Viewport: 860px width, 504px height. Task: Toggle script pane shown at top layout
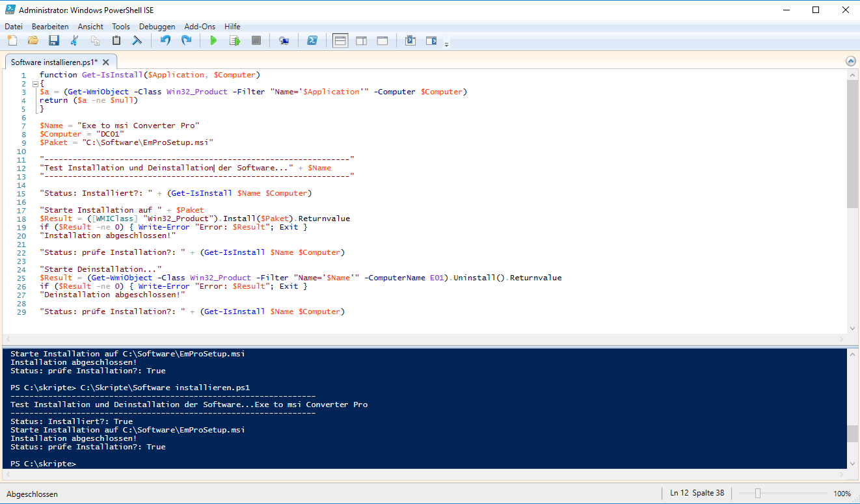pyautogui.click(x=340, y=41)
